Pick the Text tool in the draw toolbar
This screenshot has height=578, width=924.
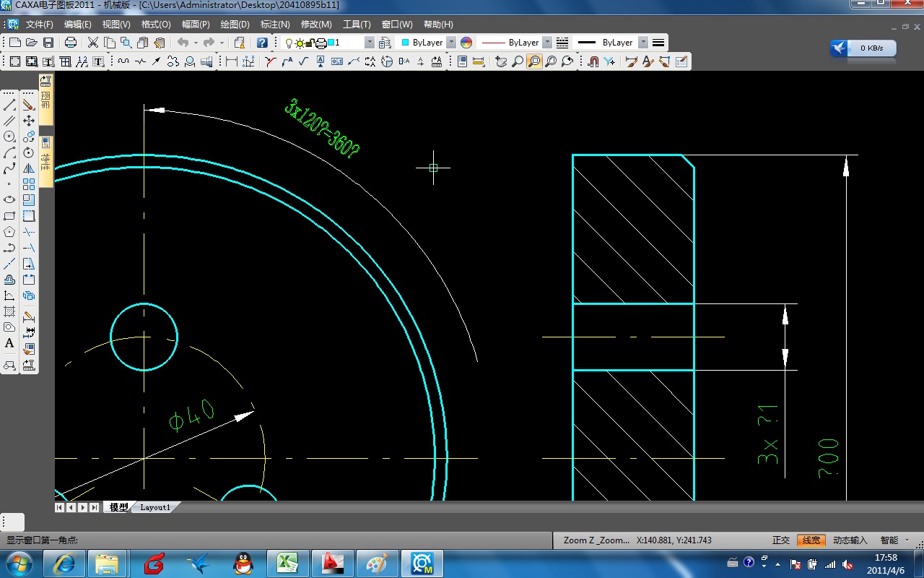(x=9, y=343)
